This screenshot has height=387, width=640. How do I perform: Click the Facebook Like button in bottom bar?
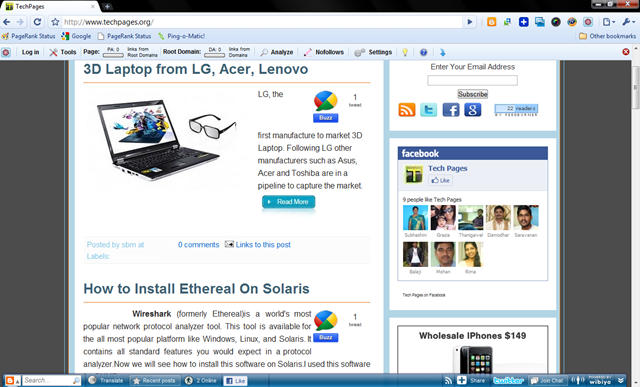tap(236, 380)
